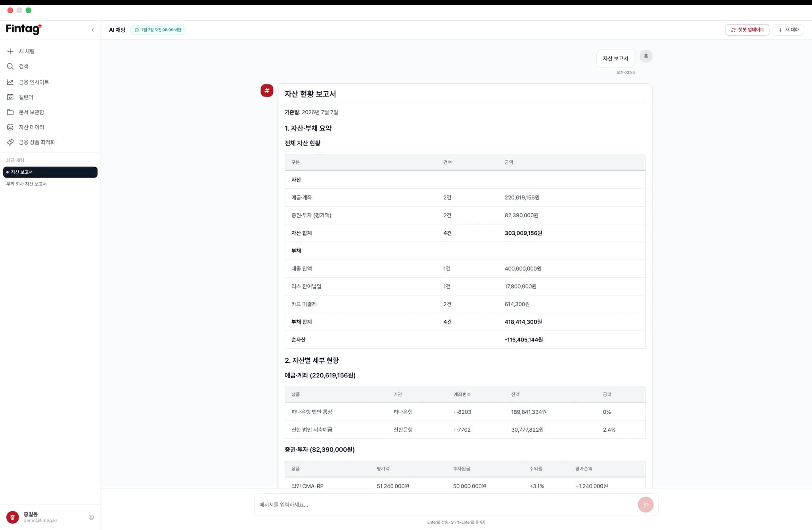Click the 189,841,334원 balance
The height and width of the screenshot is (530, 812).
(x=529, y=412)
